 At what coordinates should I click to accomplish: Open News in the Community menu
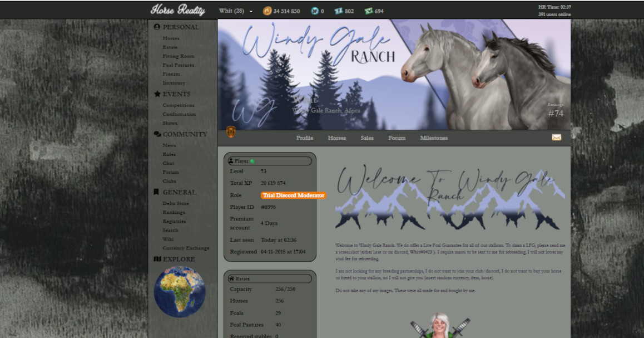[169, 145]
